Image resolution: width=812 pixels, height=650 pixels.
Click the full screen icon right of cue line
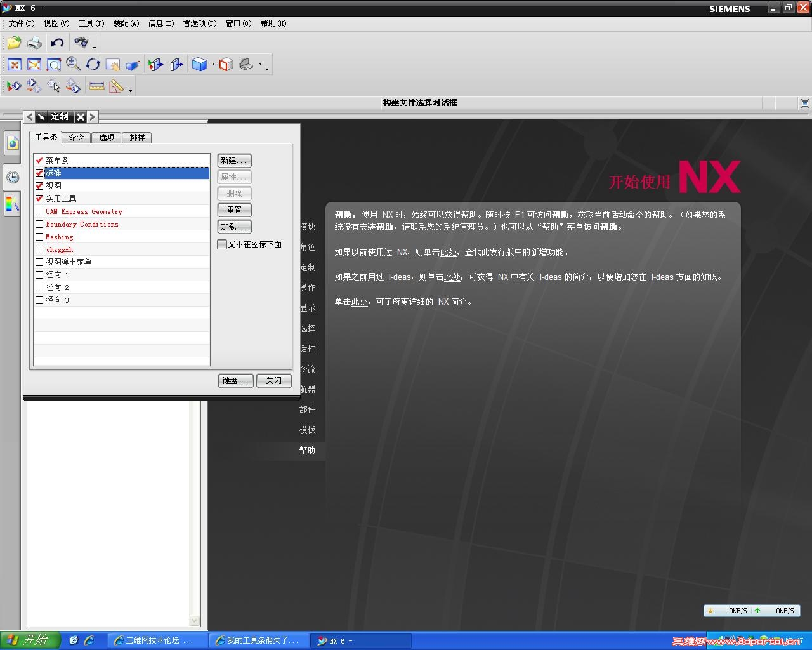[804, 103]
